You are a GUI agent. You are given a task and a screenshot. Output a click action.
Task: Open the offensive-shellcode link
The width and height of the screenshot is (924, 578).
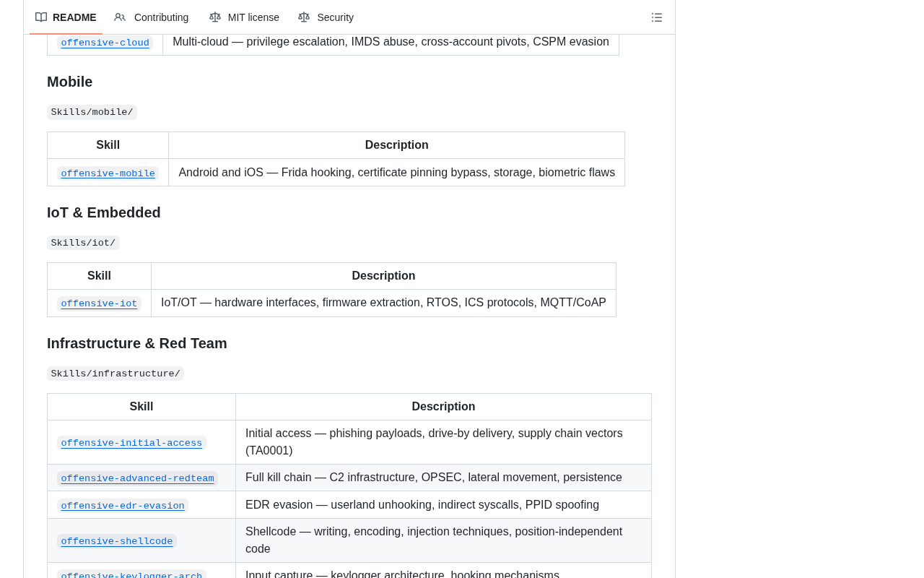tap(117, 541)
